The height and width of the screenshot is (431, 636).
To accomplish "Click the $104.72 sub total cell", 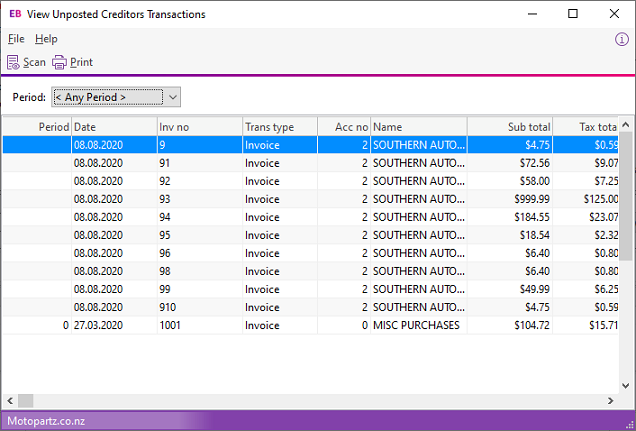I will 510,325.
